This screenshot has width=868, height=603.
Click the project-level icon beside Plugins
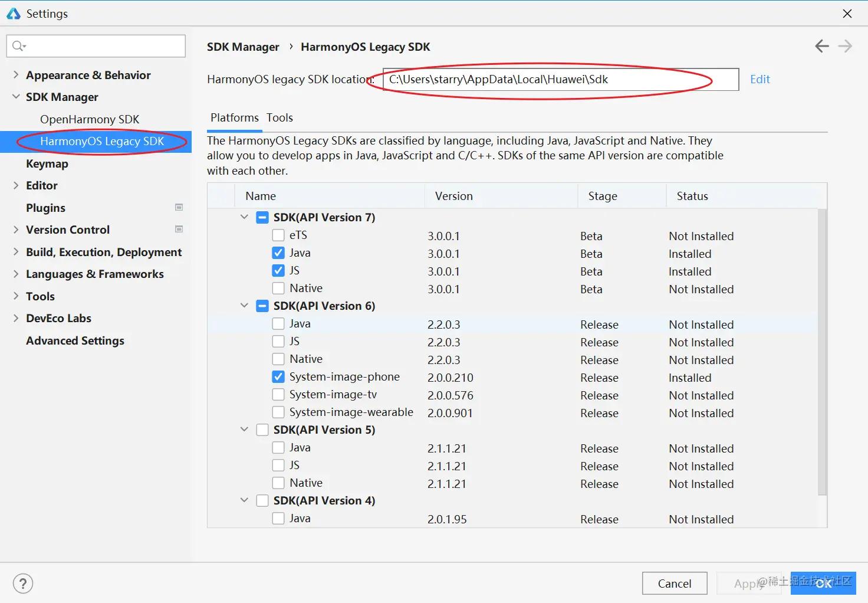tap(179, 207)
